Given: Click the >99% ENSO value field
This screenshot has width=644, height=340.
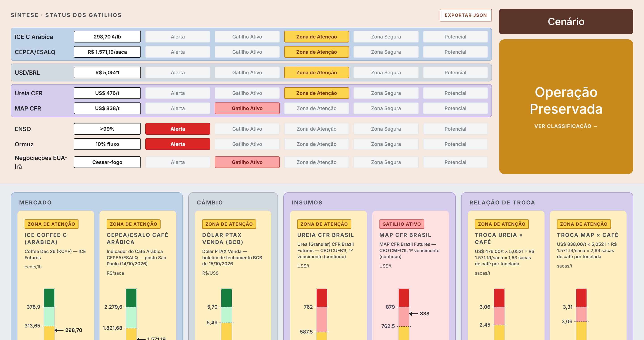Looking at the screenshot, I should (107, 129).
